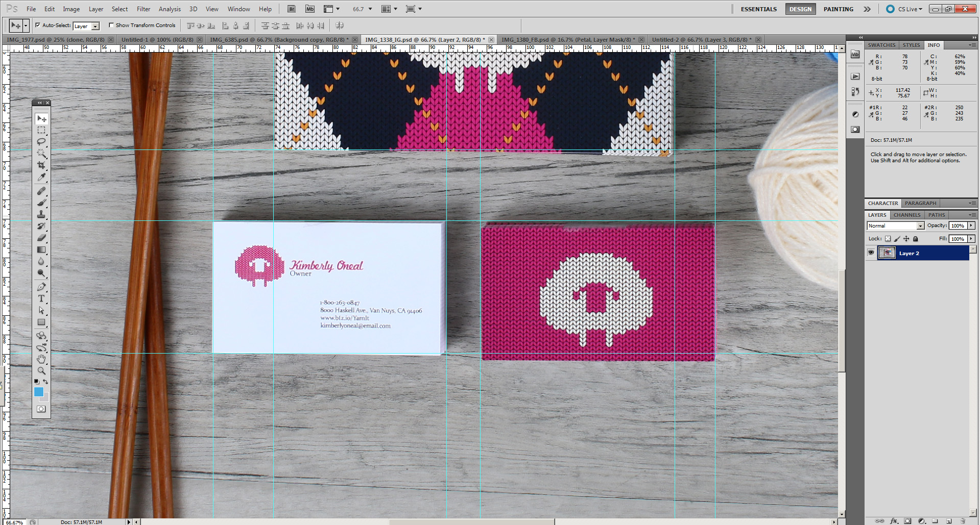Launch Adobe Bridge from the top bar
980x525 pixels.
coord(291,9)
